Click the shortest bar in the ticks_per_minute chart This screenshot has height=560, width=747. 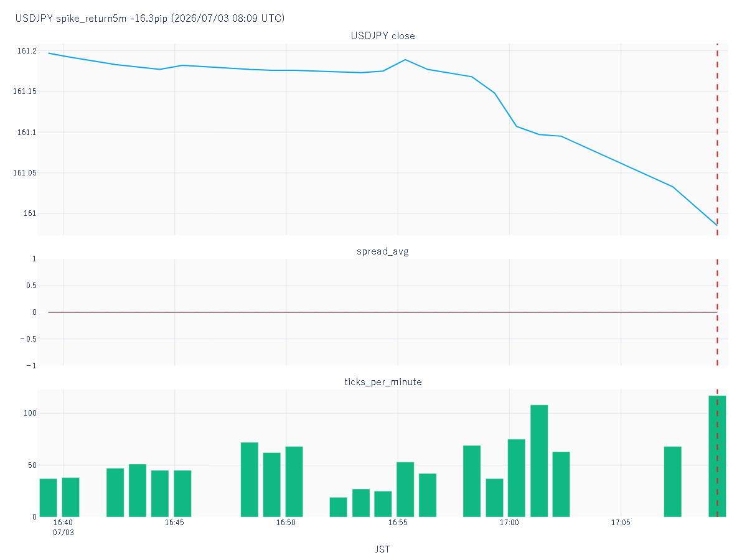pos(338,507)
